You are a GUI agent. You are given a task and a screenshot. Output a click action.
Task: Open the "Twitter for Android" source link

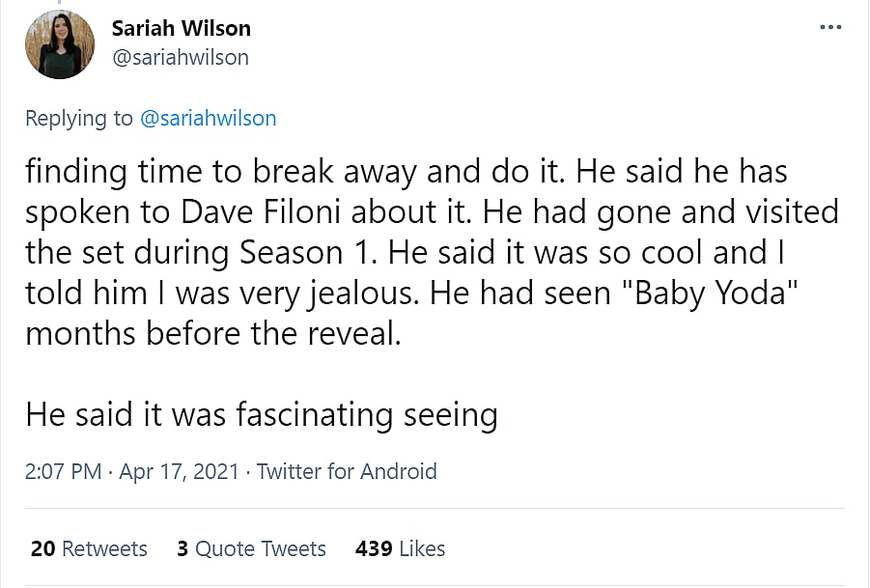click(347, 471)
